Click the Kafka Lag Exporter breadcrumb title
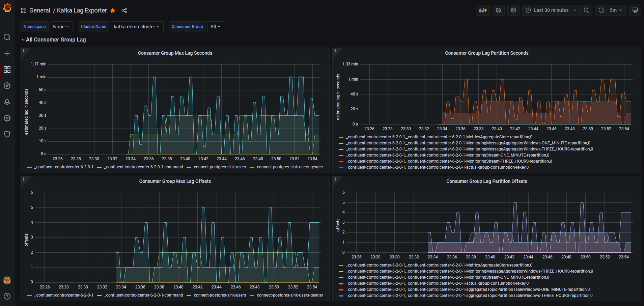Image resolution: width=644 pixels, height=306 pixels. 82,10
